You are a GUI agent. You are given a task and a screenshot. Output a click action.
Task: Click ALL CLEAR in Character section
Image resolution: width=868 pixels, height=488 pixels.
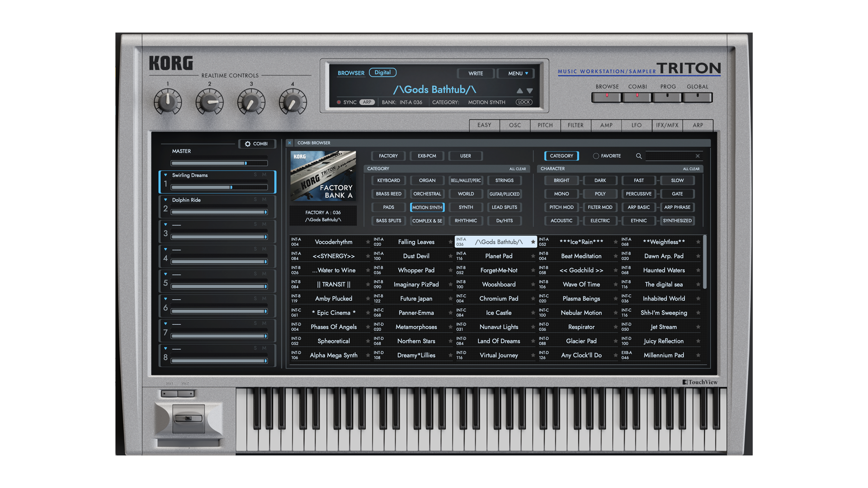(x=691, y=169)
